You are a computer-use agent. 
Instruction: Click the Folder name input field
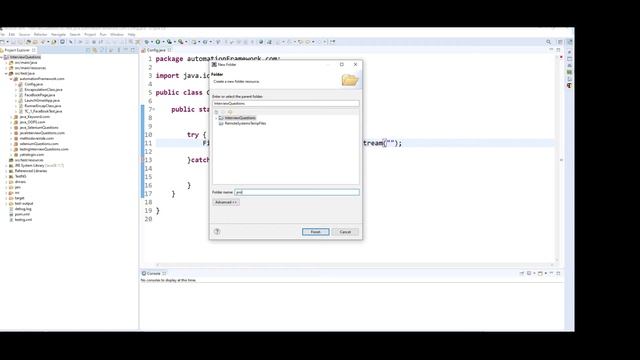(x=297, y=192)
